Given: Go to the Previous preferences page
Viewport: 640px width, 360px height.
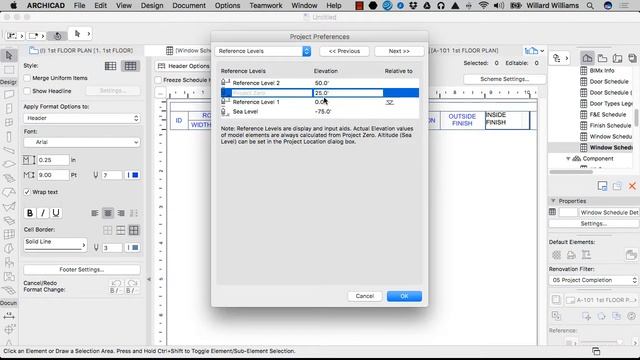Looking at the screenshot, I should coord(344,51).
